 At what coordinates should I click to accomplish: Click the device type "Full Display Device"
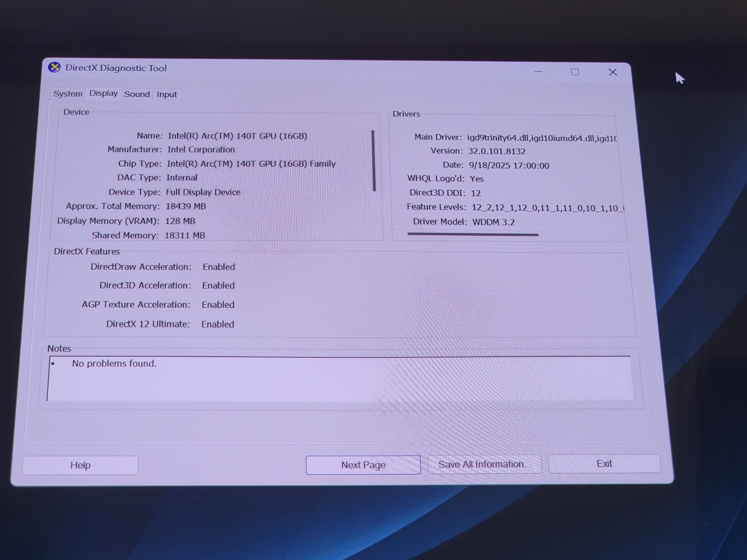click(x=203, y=192)
